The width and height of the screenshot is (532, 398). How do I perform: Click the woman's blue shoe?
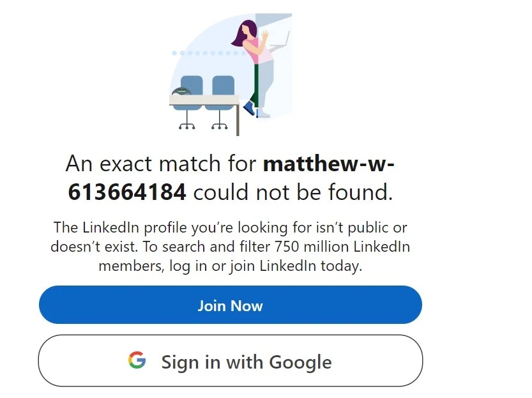tap(249, 108)
